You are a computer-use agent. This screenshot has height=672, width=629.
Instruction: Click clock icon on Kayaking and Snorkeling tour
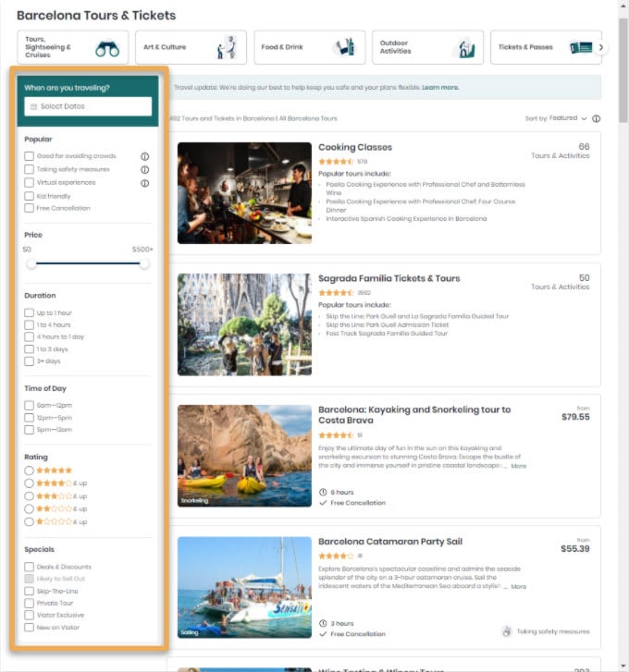tap(323, 492)
